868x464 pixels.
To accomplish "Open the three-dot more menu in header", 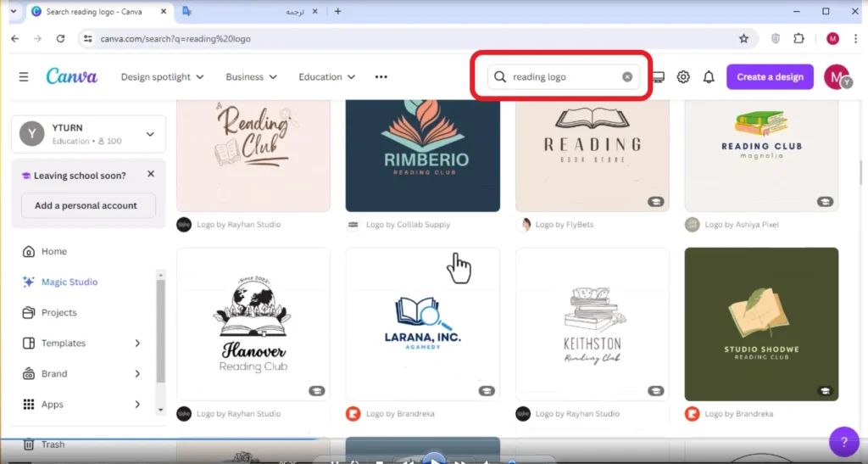I will (381, 77).
